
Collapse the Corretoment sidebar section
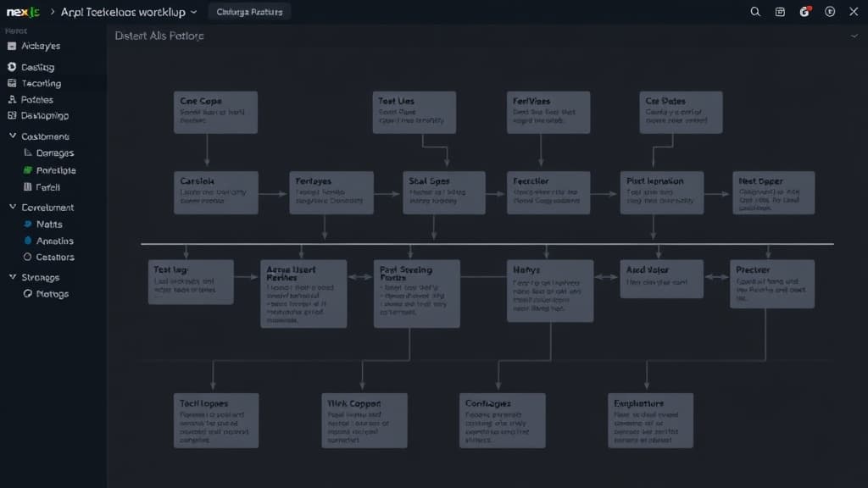(13, 207)
